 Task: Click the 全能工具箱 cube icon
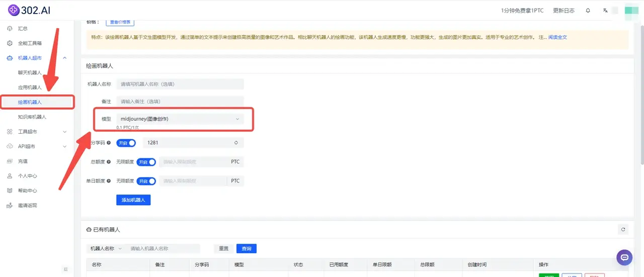pos(9,43)
